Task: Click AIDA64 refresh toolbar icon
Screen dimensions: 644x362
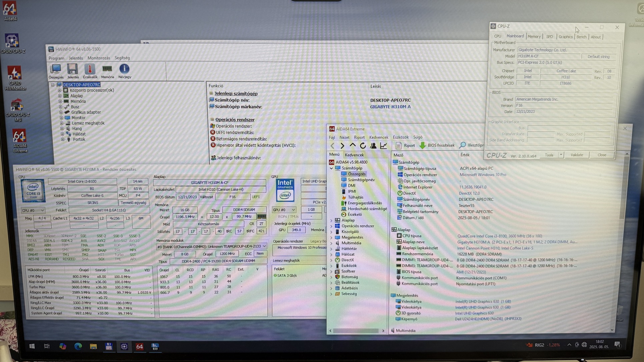Action: 363,146
